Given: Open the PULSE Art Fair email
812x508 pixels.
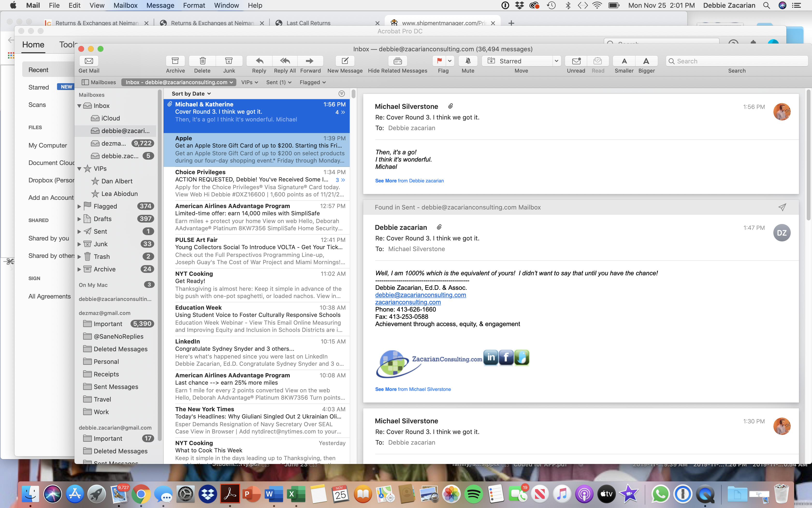Looking at the screenshot, I should coord(257,251).
